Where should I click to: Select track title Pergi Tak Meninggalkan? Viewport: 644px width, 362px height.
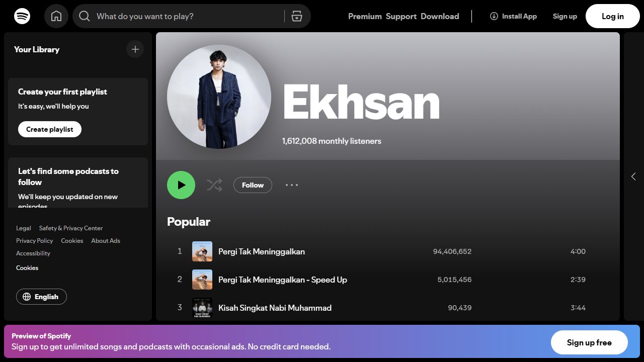262,251
